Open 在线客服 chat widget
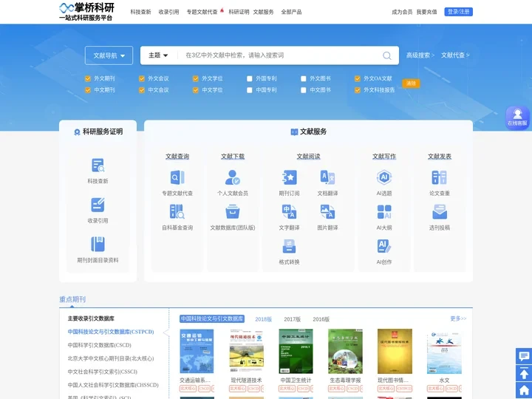532x399 pixels. click(517, 117)
